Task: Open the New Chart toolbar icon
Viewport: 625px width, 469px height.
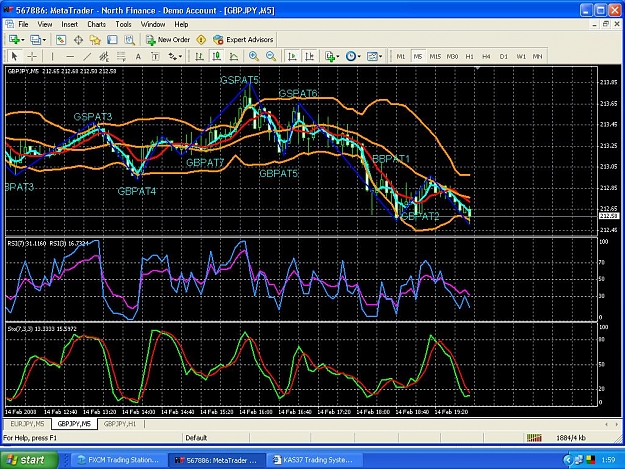Action: point(14,40)
